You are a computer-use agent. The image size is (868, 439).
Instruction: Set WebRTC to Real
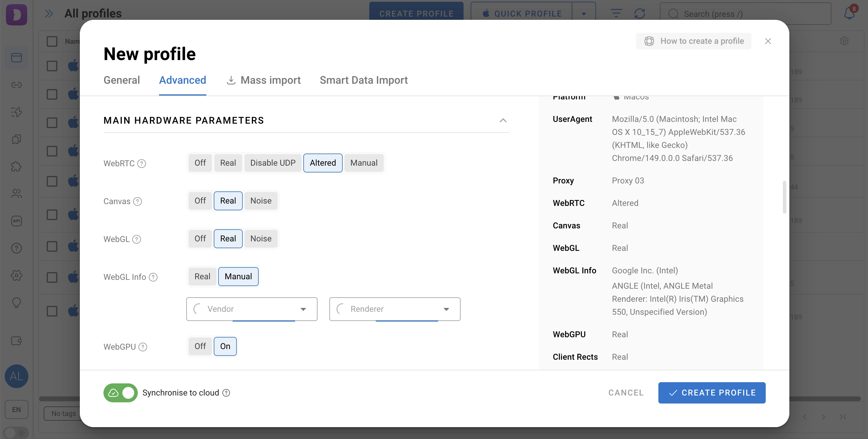[228, 163]
